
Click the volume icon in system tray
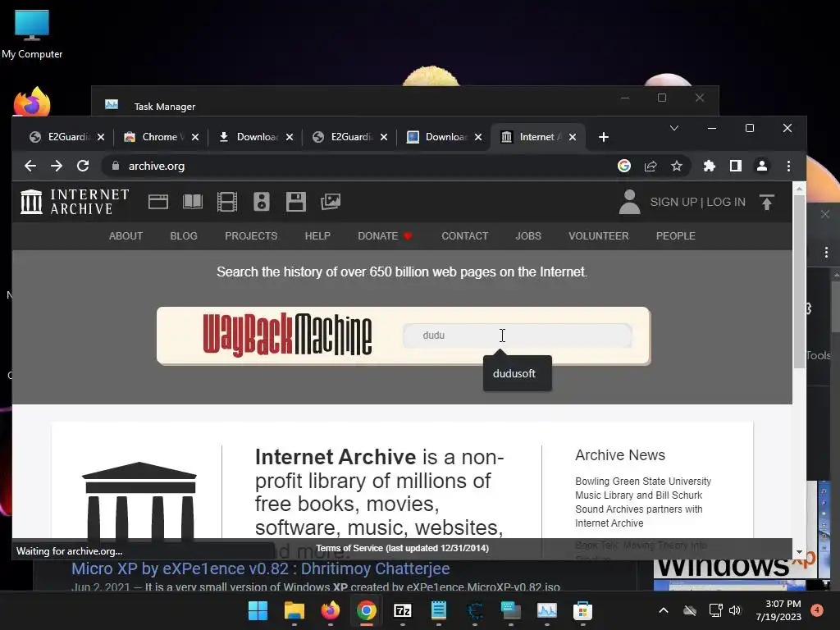735,610
